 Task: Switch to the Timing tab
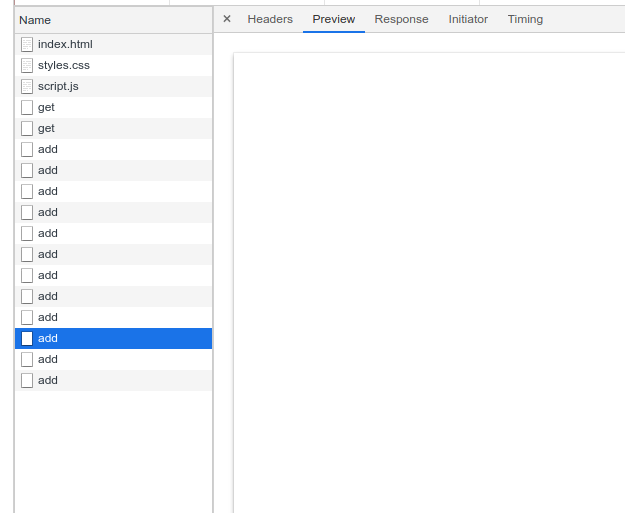point(525,19)
